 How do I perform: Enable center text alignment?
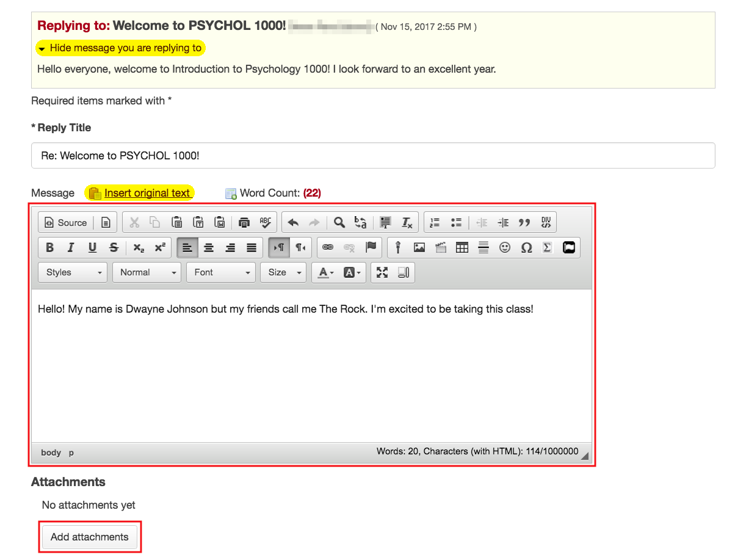pos(208,247)
